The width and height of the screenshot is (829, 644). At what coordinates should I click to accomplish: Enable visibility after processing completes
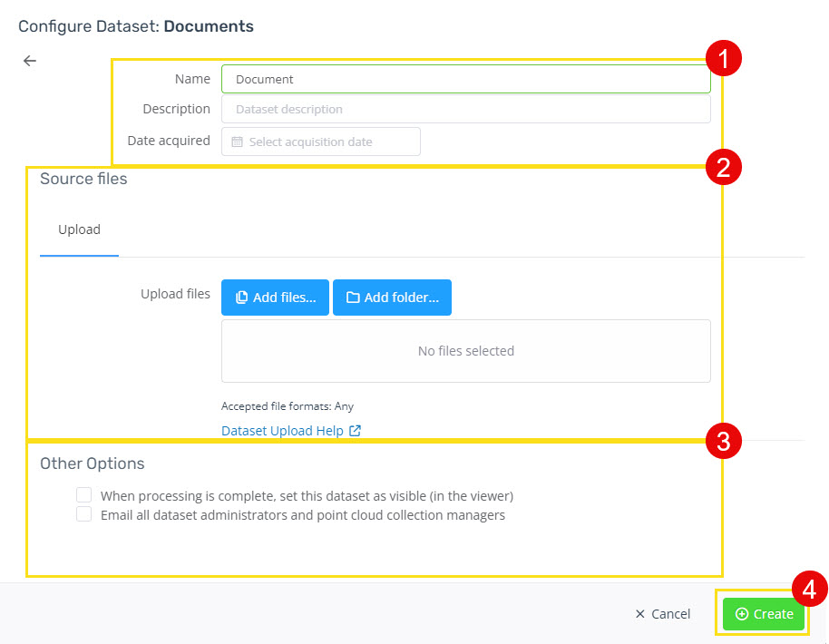coord(83,494)
